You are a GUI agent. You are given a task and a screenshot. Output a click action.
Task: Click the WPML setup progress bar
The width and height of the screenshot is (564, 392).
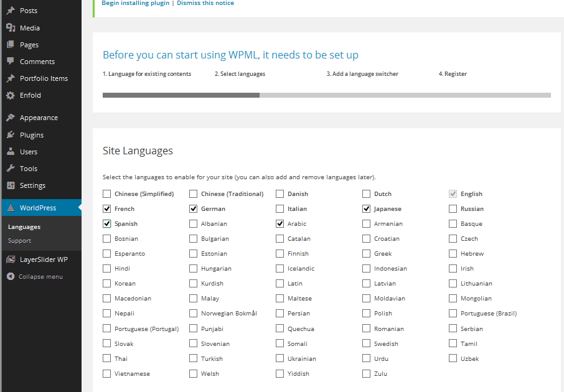[x=326, y=95]
